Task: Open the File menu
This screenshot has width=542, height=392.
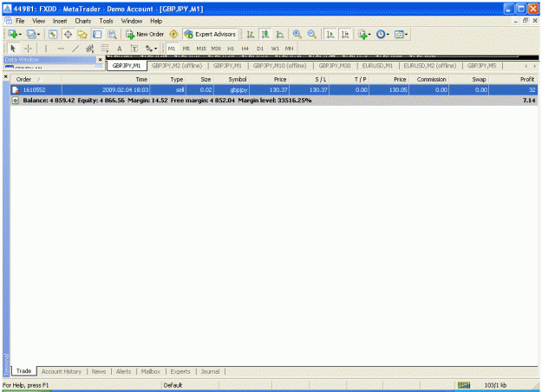Action: (x=20, y=21)
